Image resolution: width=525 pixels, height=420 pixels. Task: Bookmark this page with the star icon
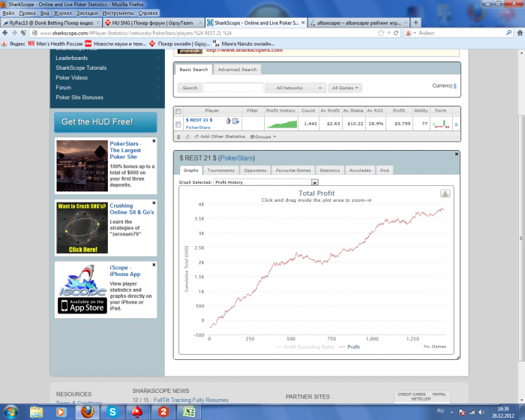[x=381, y=33]
